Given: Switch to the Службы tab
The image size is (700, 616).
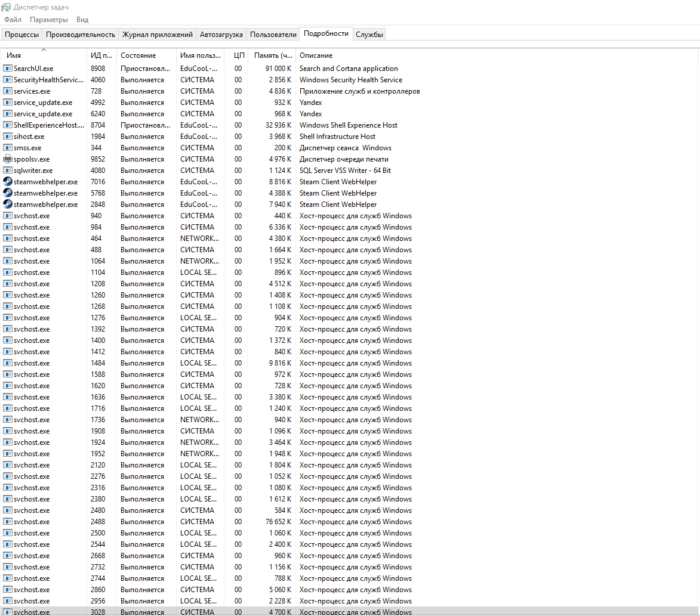Looking at the screenshot, I should (369, 35).
